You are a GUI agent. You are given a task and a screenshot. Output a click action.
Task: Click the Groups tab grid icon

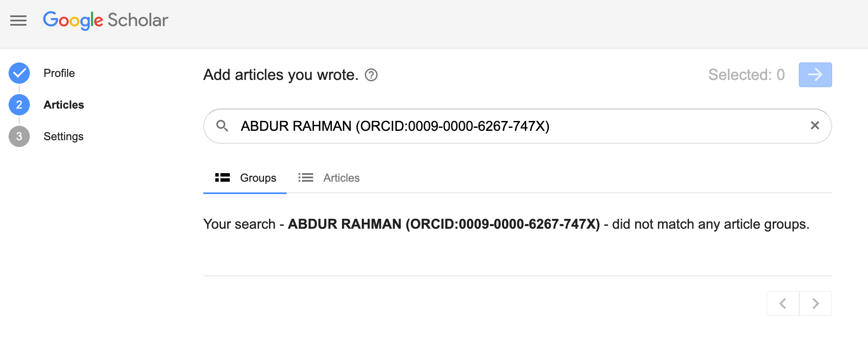point(223,177)
